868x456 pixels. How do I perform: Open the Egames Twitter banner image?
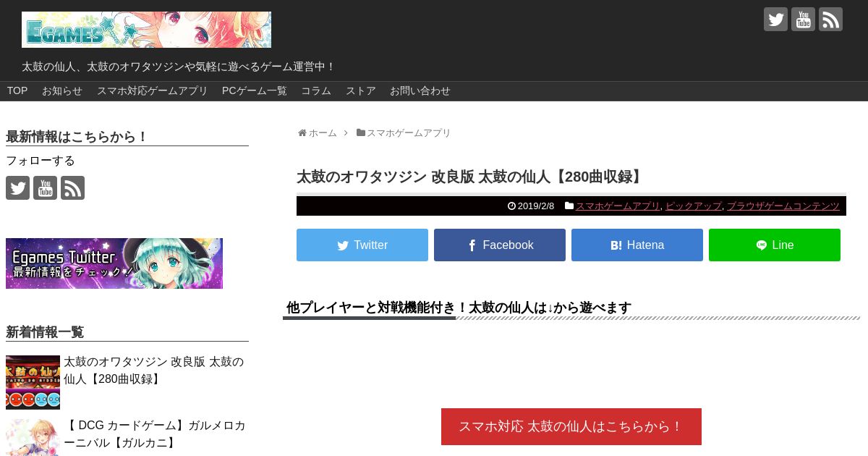(114, 263)
